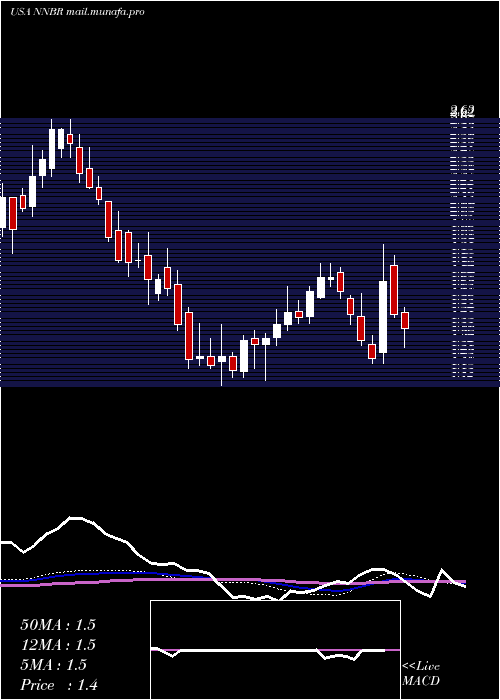Viewport: 500px width, 700px height.
Task: Select the 12MA : 1.5 value
Action: [x=58, y=645]
